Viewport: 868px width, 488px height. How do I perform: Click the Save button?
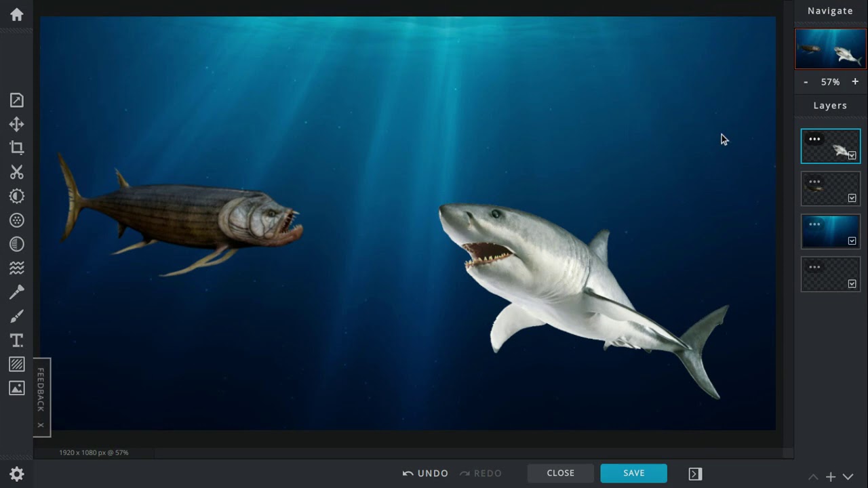[634, 473]
